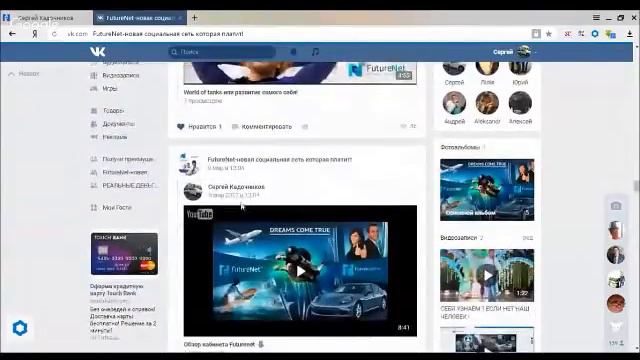640x360 pixels.
Task: Open the Фотоальбомы section header
Action: [x=460, y=147]
